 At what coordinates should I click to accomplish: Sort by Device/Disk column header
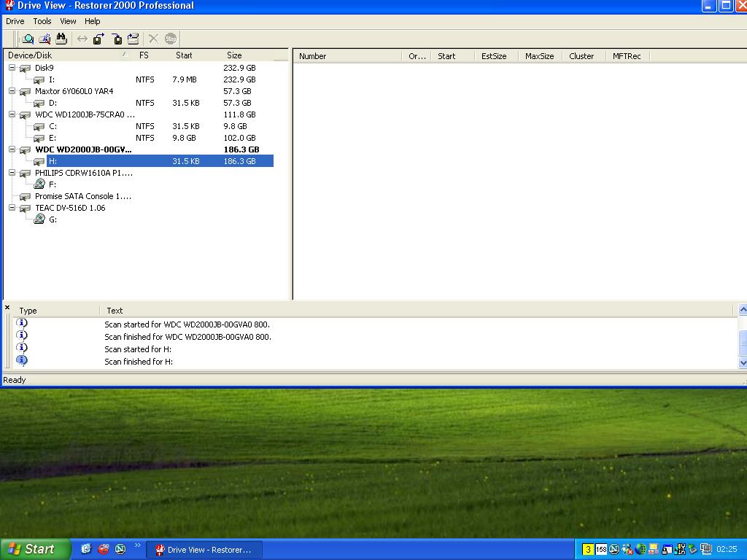(68, 55)
